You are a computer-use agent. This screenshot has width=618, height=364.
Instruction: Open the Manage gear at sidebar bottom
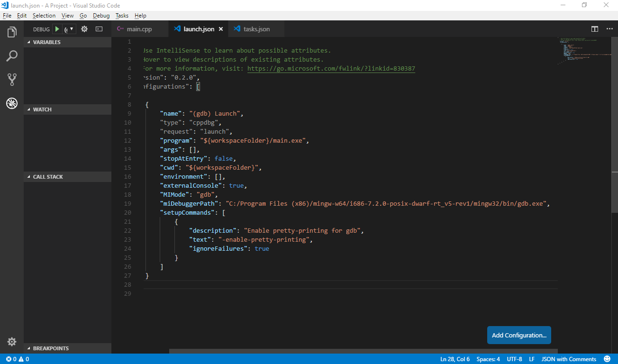[x=12, y=342]
